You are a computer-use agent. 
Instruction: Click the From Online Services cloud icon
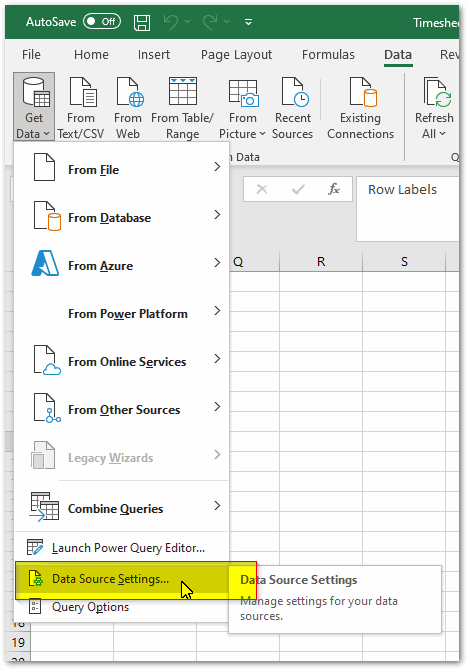(x=47, y=360)
